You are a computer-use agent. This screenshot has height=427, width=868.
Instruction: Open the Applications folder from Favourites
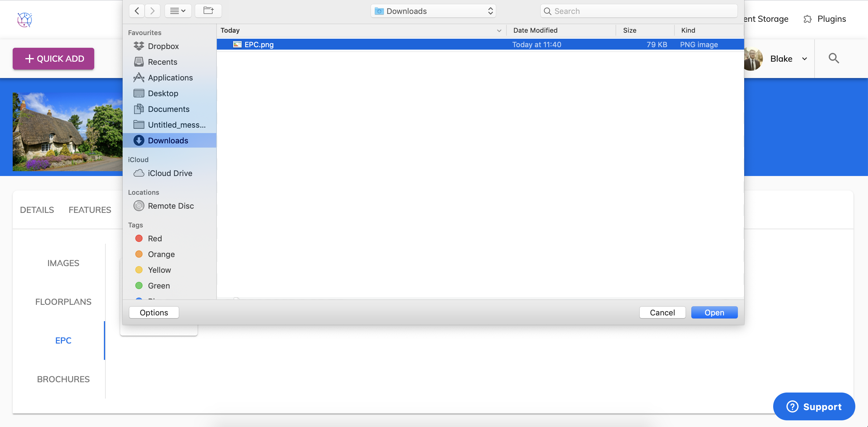[169, 78]
